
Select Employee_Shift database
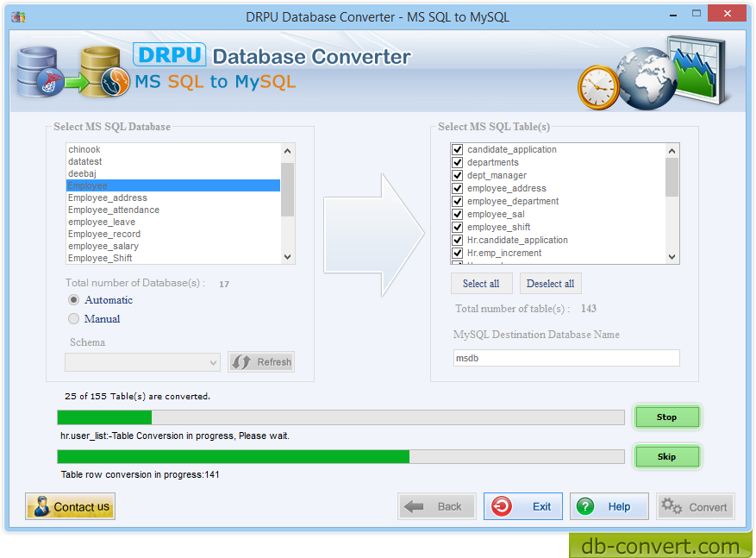(x=173, y=258)
